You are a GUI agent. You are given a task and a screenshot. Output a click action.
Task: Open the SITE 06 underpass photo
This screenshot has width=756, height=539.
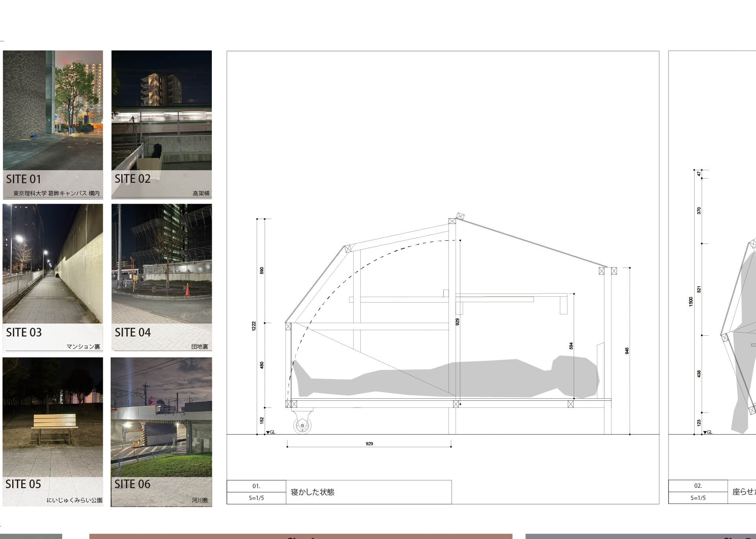tap(161, 417)
